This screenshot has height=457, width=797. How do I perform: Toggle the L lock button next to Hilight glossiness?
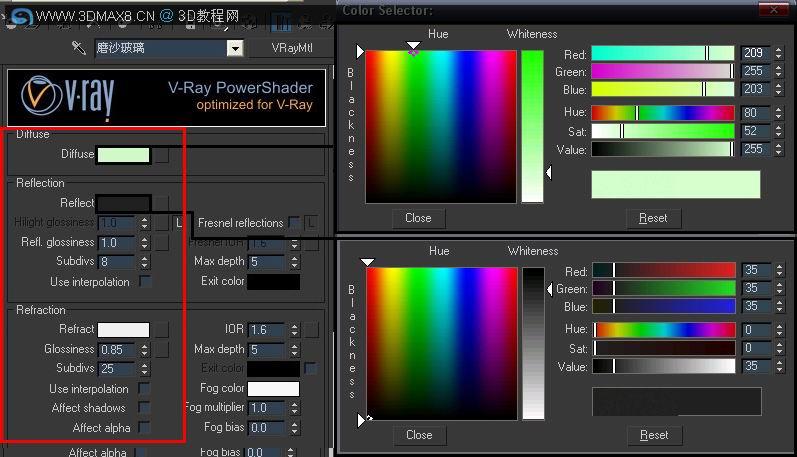[x=179, y=223]
